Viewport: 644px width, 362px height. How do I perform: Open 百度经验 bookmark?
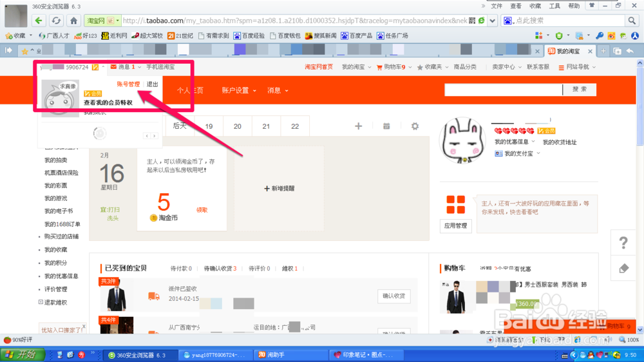click(x=249, y=35)
